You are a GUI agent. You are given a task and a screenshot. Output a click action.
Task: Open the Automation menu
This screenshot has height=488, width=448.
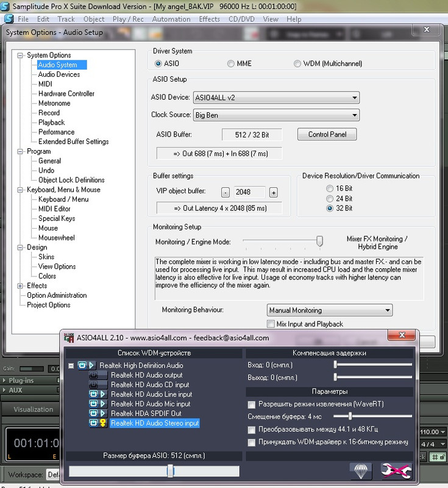171,19
